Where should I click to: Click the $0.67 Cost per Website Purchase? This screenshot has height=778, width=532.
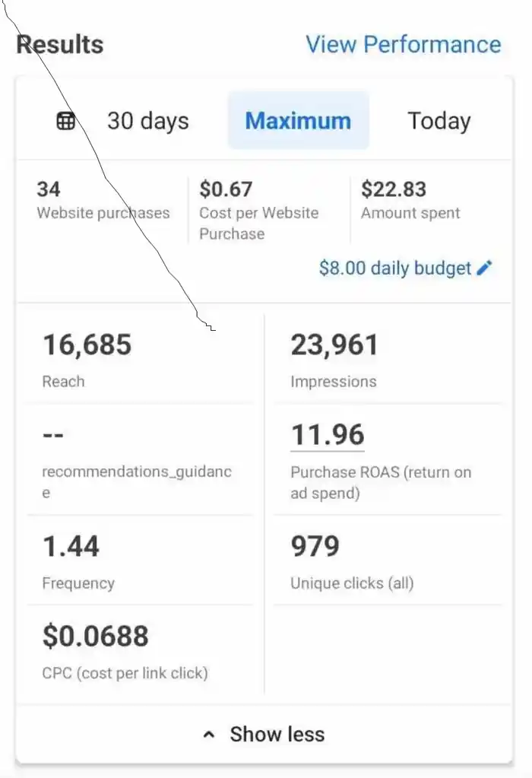(259, 211)
